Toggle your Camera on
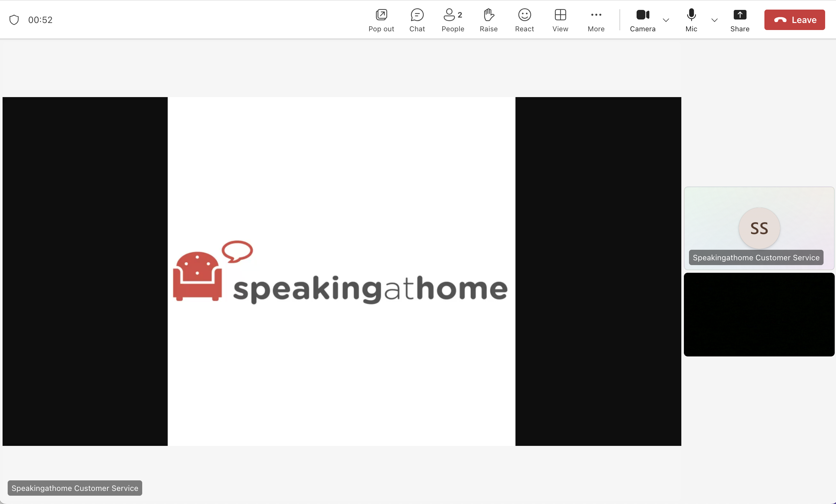836x504 pixels. [x=642, y=20]
